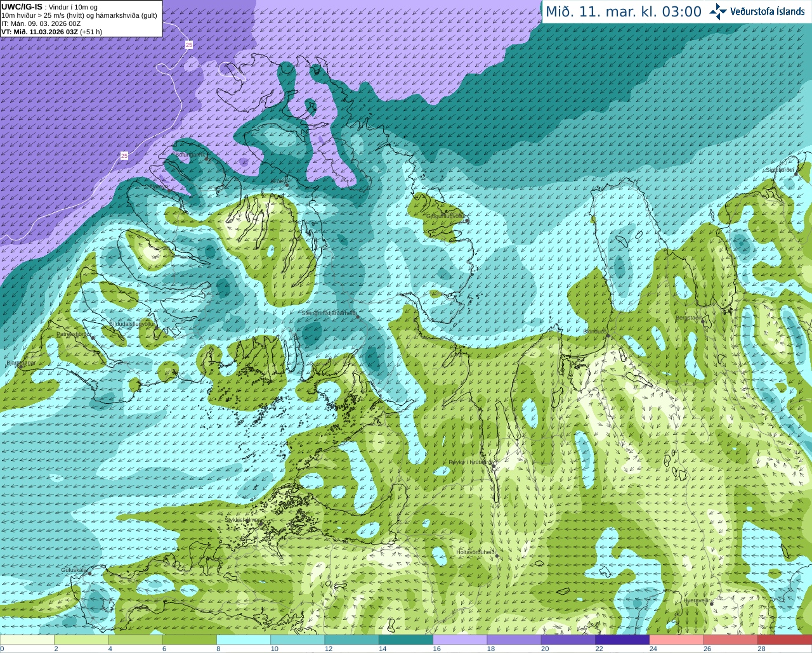Pick the 12–14 m/s teal legend swatch
The width and height of the screenshot is (812, 653).
point(352,640)
